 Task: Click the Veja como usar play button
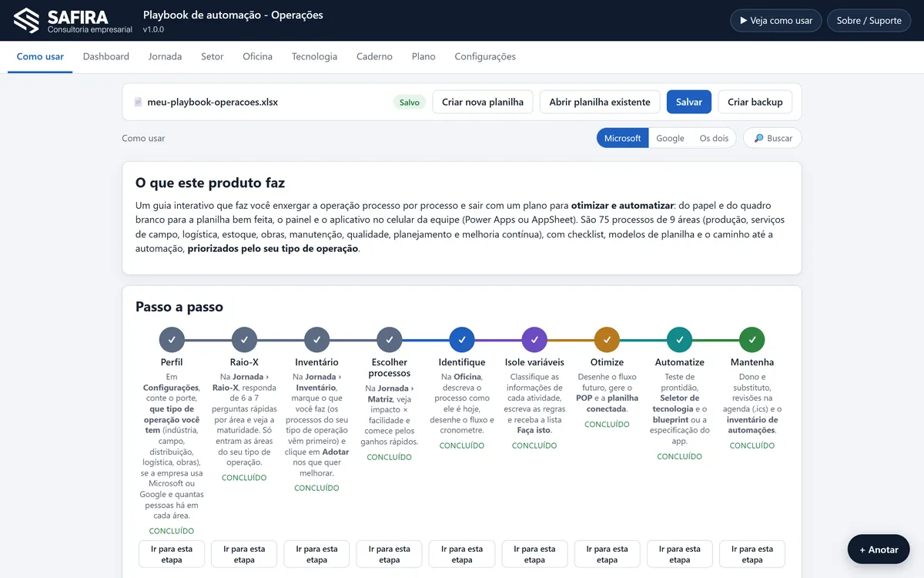(x=776, y=21)
